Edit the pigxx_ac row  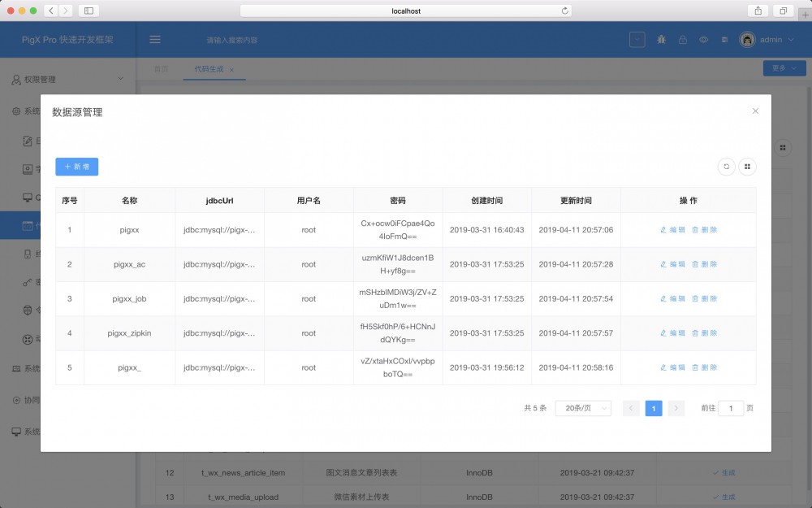(x=672, y=264)
